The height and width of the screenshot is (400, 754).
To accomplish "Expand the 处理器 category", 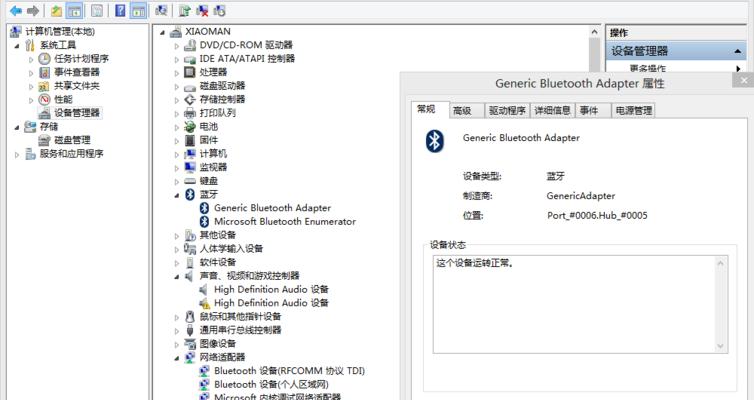I will [x=176, y=73].
